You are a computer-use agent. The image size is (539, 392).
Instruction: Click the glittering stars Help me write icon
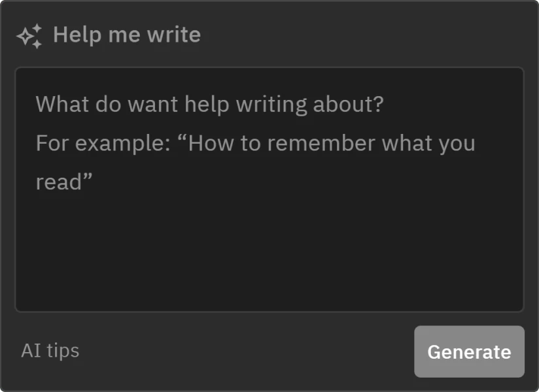pos(29,35)
